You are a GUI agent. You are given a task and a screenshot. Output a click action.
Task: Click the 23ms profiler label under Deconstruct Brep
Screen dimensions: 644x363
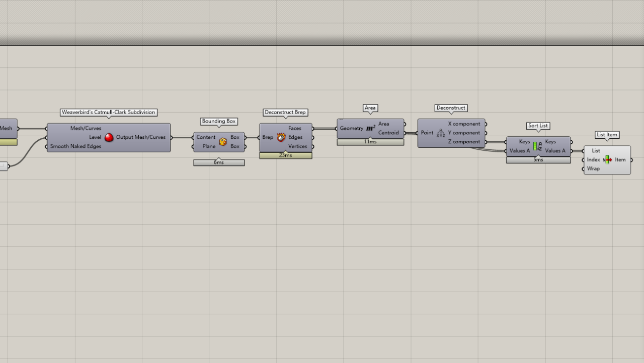coord(285,155)
